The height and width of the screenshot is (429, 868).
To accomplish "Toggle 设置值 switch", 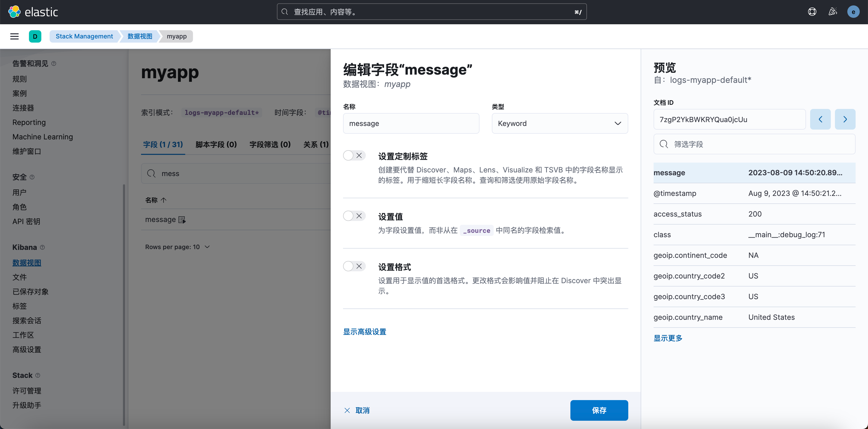I will tap(354, 216).
